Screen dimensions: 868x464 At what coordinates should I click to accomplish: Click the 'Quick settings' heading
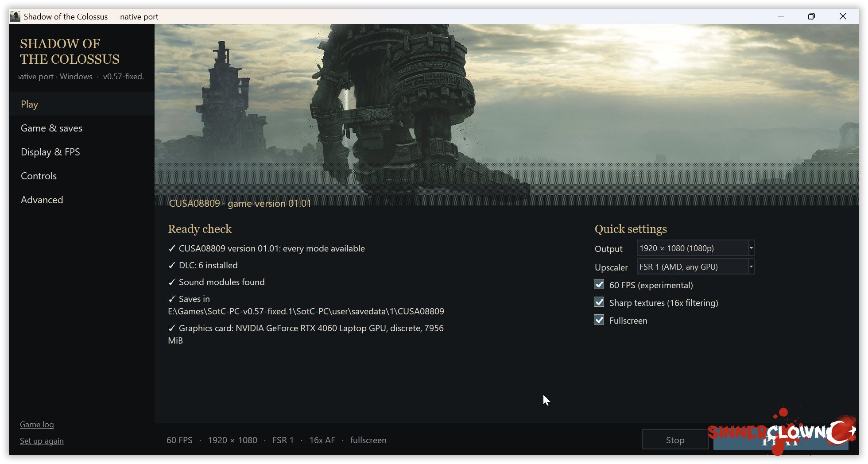click(x=631, y=229)
